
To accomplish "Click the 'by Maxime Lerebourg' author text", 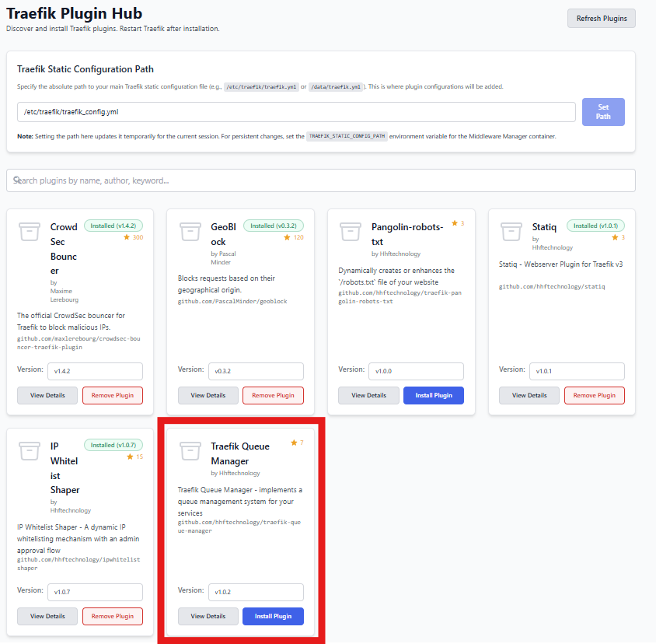I will point(64,291).
